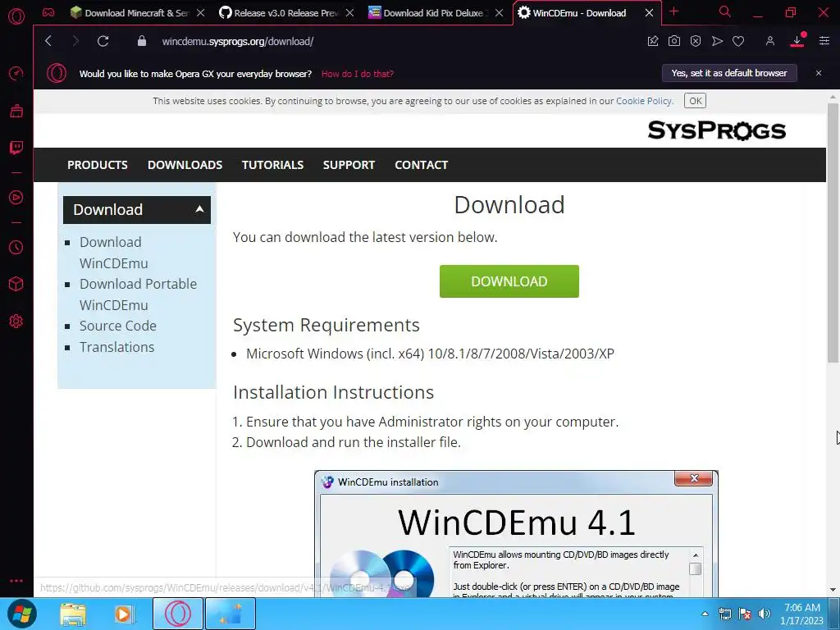The image size is (840, 630).
Task: Open Windows Media Player taskbar icon
Action: (x=123, y=614)
